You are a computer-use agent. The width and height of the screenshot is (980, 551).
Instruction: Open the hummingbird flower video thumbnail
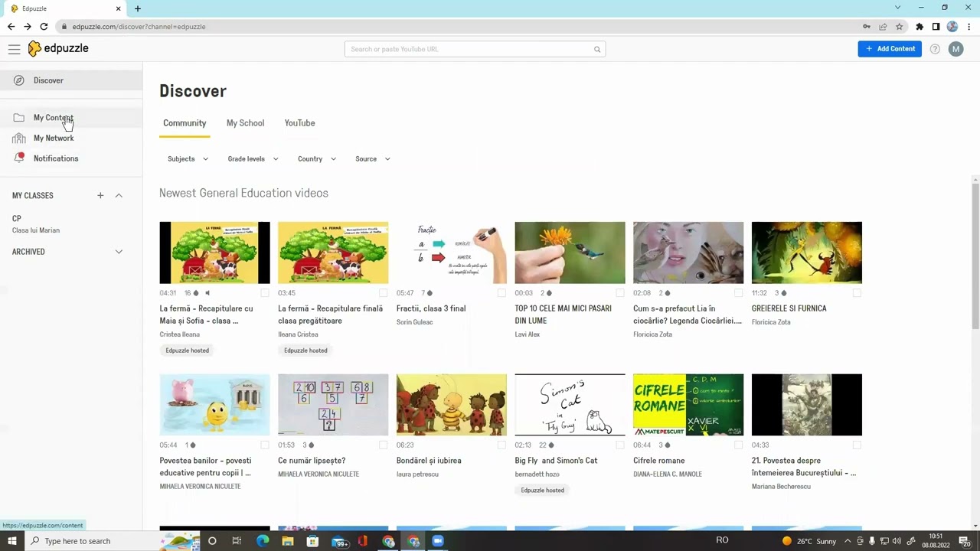570,253
